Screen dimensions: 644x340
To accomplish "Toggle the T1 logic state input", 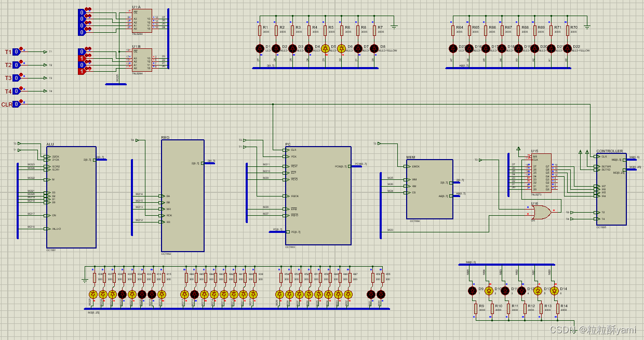I will tap(17, 52).
